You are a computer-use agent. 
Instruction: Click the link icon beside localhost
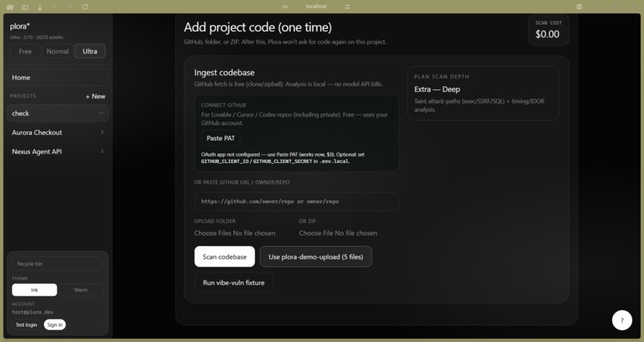[x=285, y=6]
